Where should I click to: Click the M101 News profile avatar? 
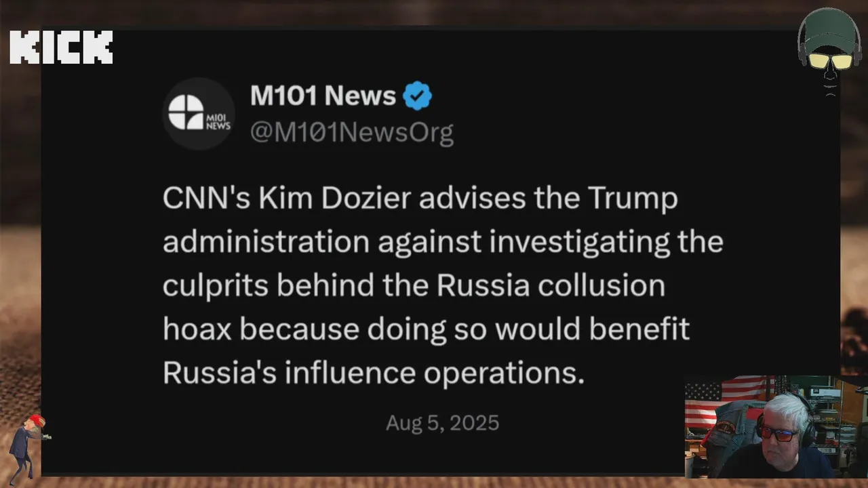pyautogui.click(x=199, y=113)
